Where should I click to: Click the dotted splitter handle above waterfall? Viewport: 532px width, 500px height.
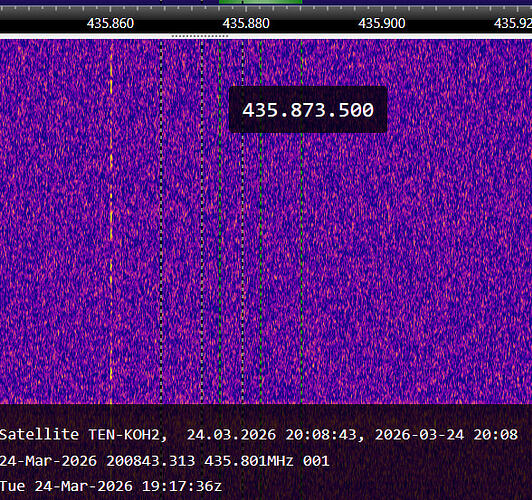click(200, 36)
